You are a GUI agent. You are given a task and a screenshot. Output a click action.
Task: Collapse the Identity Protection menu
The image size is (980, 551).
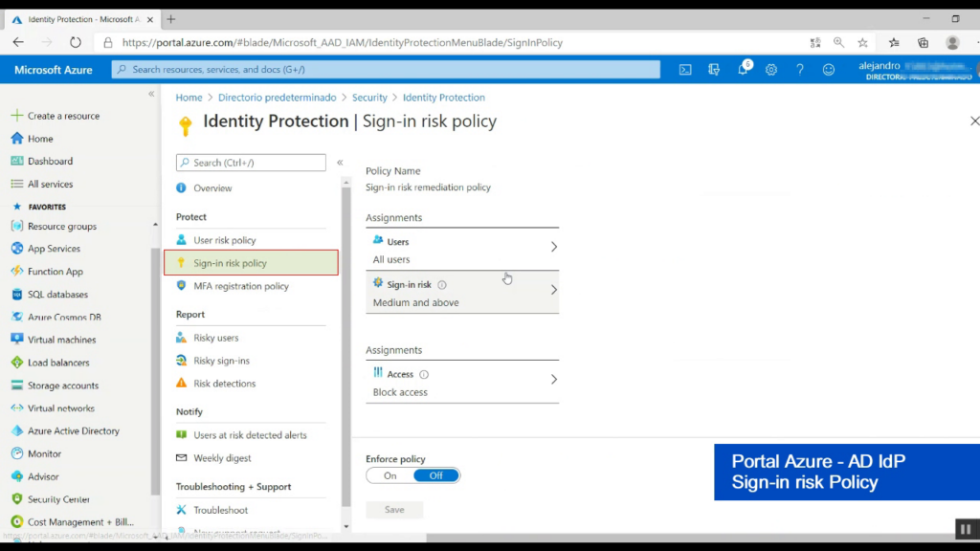click(x=340, y=163)
